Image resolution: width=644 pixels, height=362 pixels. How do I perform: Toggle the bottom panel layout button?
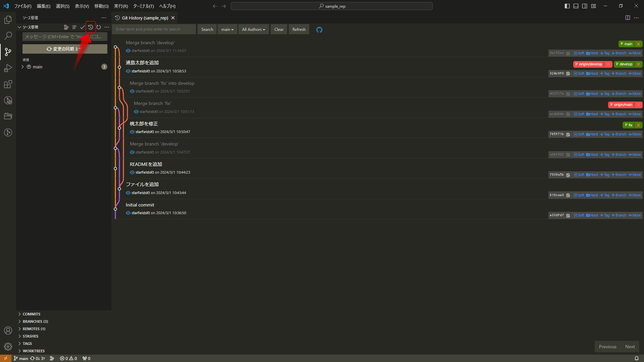coord(576,6)
